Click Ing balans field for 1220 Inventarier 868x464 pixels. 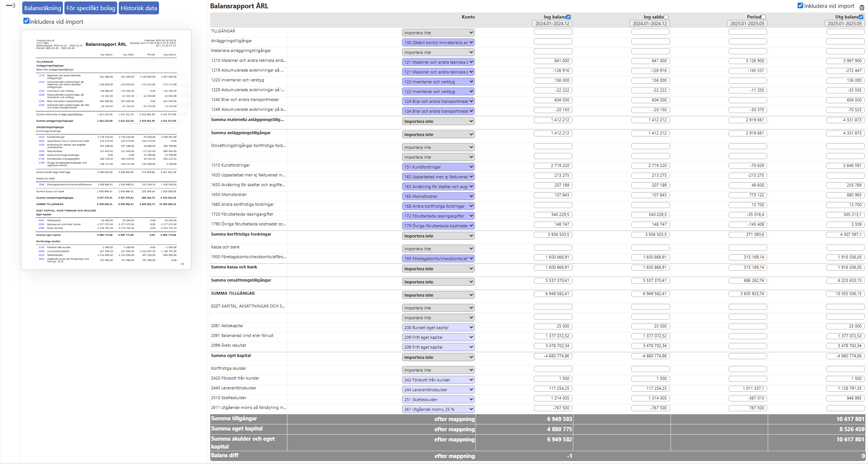(553, 81)
